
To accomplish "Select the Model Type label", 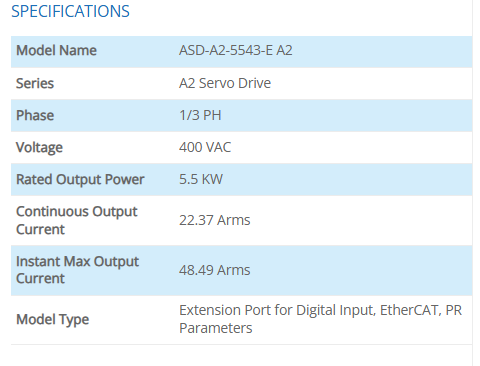I will pos(53,320).
